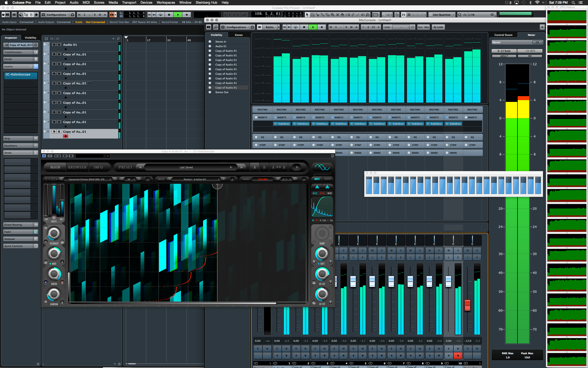Screen dimensions: 588x368
Task: Select the Draw pencil tool
Action: 353,14
